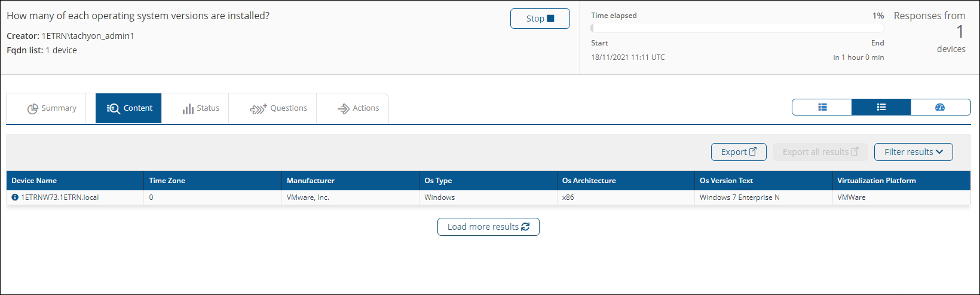Sort by Os Version Text column
980x295 pixels.
click(x=726, y=181)
